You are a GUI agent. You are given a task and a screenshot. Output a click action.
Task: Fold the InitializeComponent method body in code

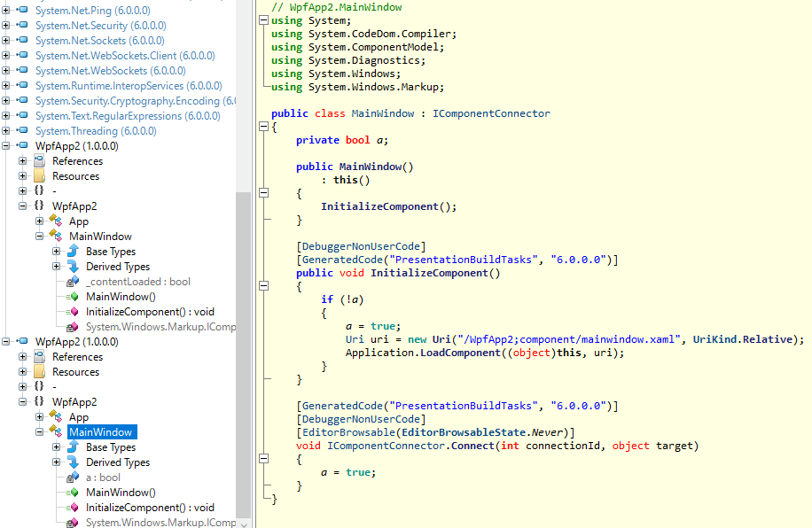click(263, 286)
